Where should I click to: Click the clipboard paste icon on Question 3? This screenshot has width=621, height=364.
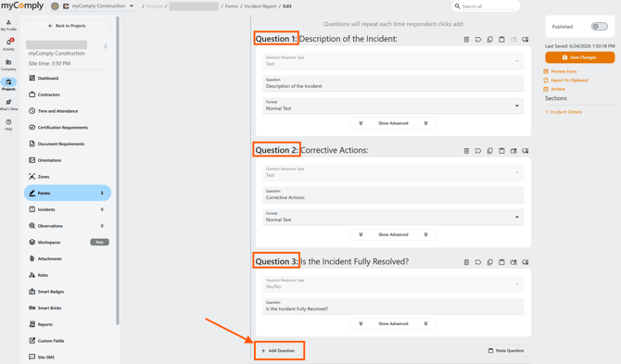click(501, 262)
